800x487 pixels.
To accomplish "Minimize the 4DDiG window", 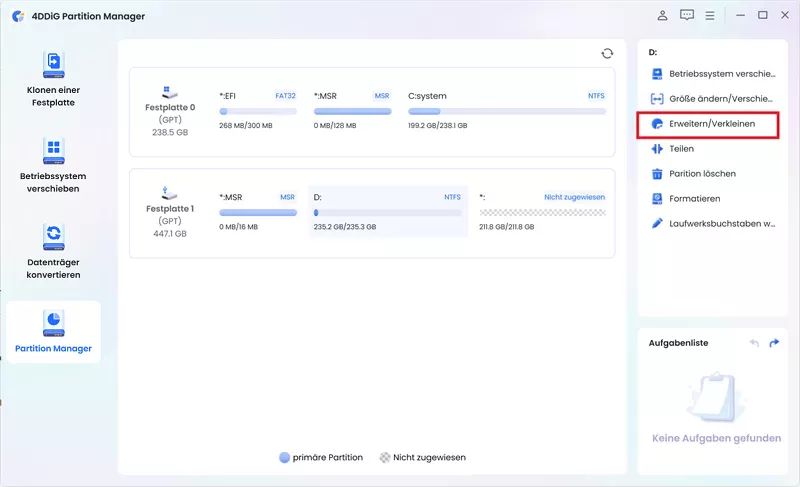I will click(740, 15).
